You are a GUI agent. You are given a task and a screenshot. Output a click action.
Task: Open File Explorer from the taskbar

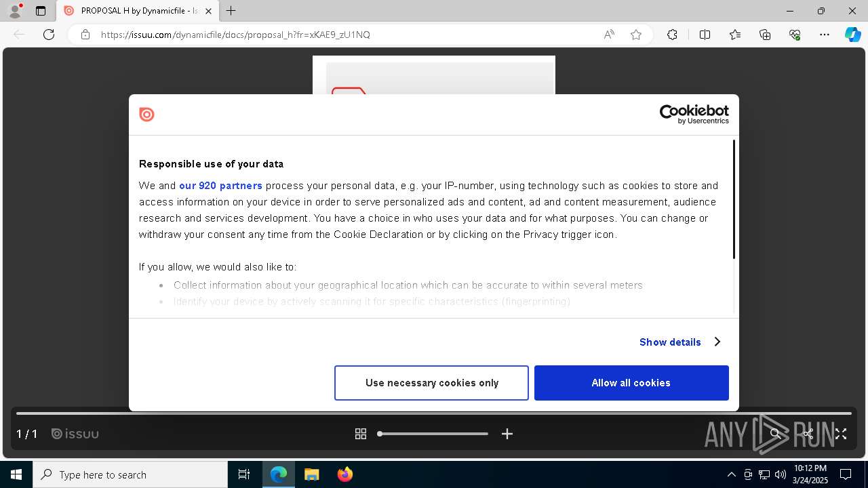click(x=312, y=474)
